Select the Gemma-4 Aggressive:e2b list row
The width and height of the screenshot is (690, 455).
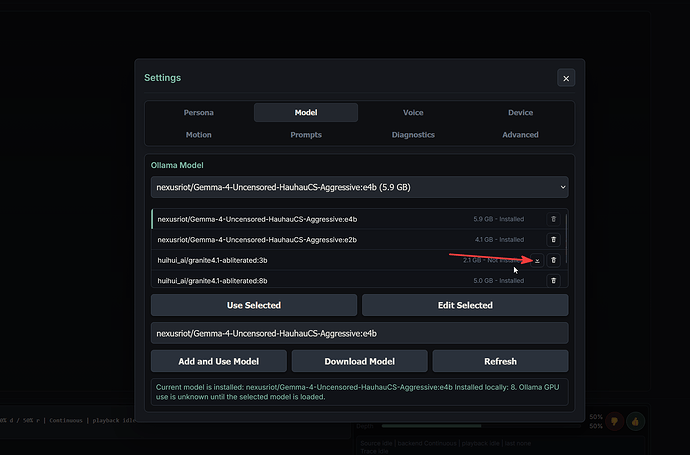click(360, 240)
